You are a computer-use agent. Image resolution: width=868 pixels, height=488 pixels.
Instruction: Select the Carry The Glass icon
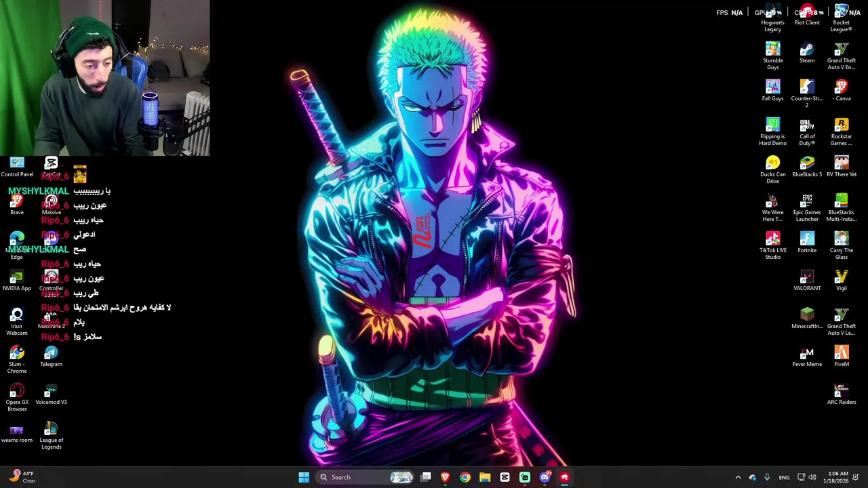(x=841, y=246)
